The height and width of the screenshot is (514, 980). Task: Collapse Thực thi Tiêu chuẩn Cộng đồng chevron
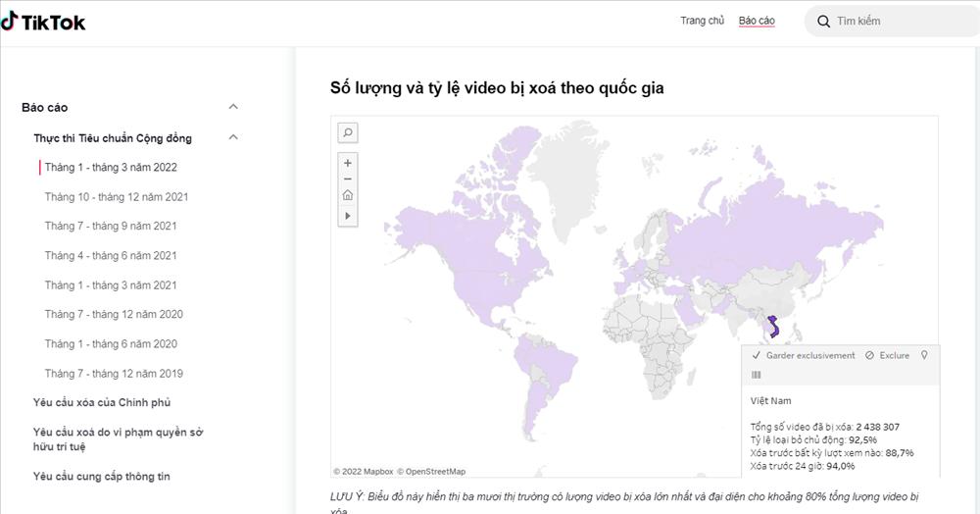tap(233, 137)
